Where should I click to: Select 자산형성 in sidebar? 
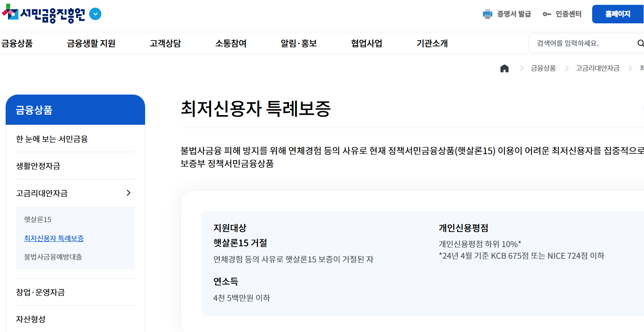tap(31, 319)
